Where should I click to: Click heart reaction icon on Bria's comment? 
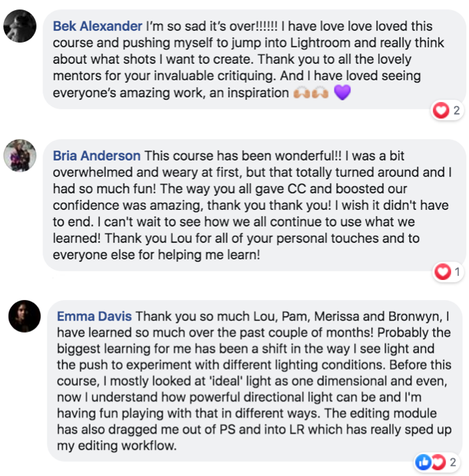coord(442,271)
